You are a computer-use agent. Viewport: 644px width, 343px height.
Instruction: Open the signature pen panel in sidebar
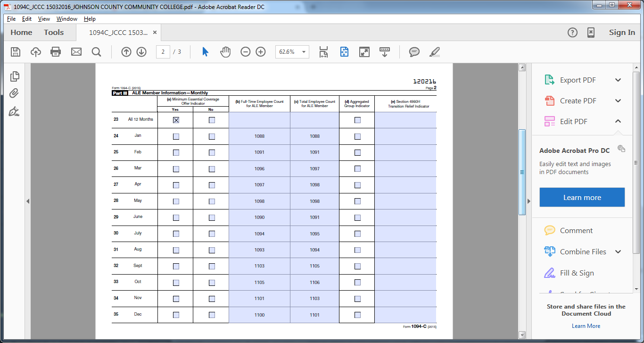click(14, 111)
